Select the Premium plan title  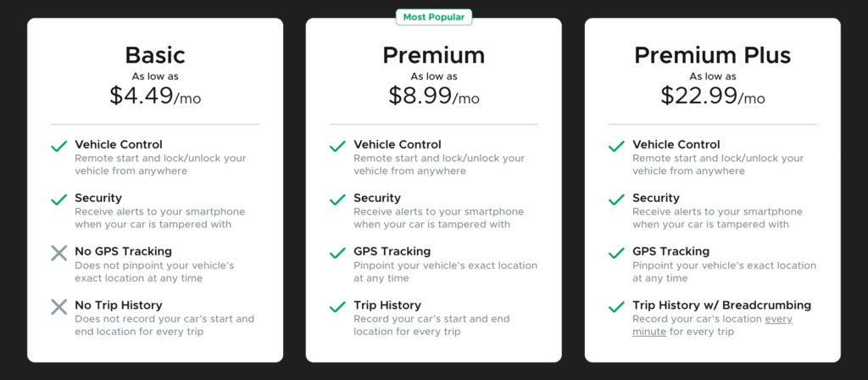pos(433,55)
